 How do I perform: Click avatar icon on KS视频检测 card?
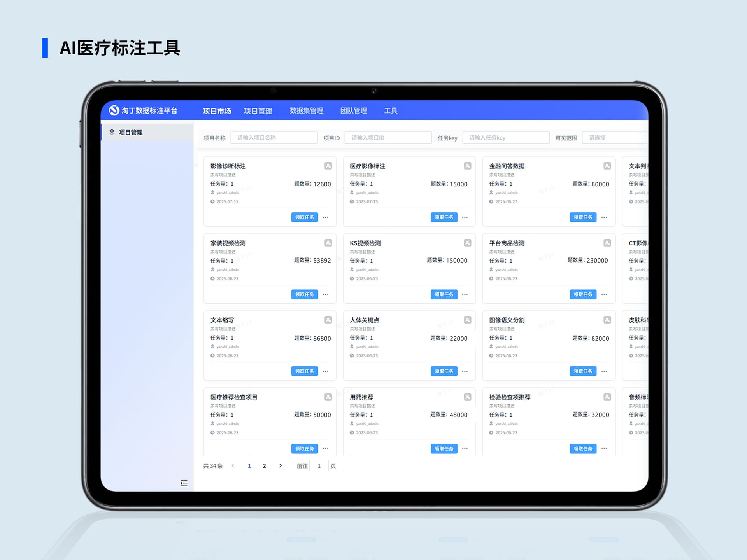(467, 243)
